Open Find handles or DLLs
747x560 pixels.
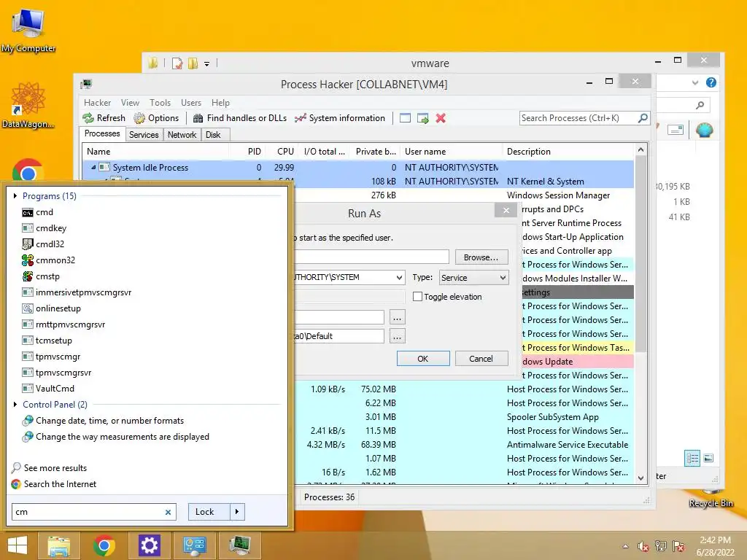[239, 118]
